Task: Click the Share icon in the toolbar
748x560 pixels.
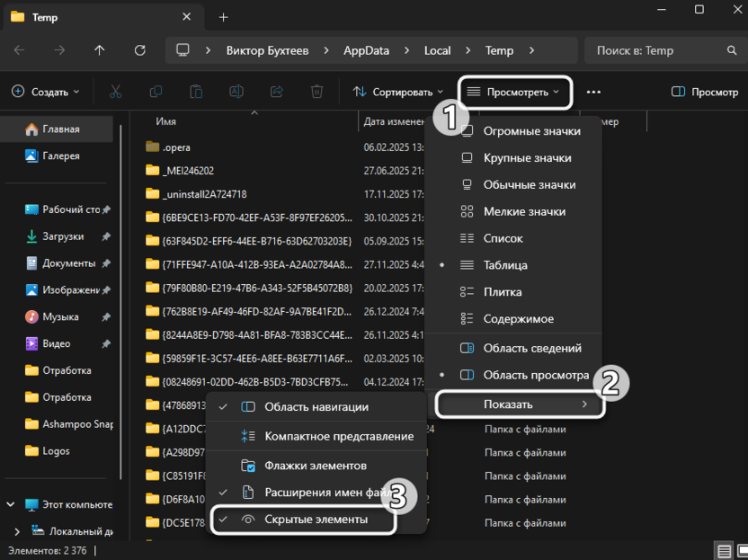Action: coord(276,92)
